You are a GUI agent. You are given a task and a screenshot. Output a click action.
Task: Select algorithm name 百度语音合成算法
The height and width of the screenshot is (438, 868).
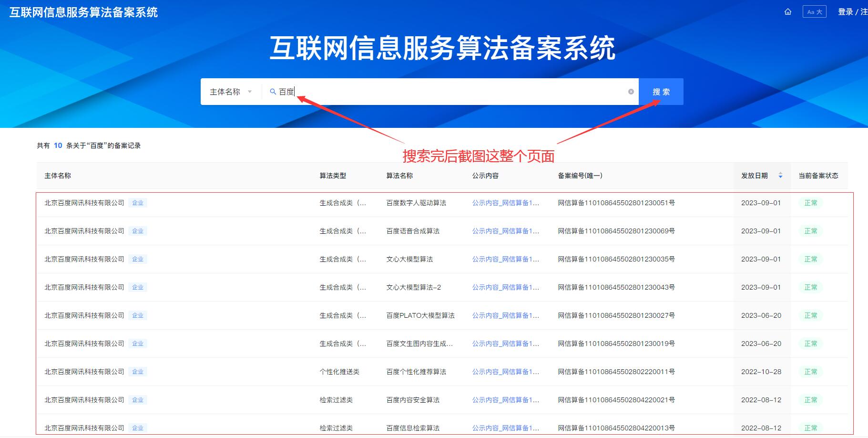coord(413,231)
